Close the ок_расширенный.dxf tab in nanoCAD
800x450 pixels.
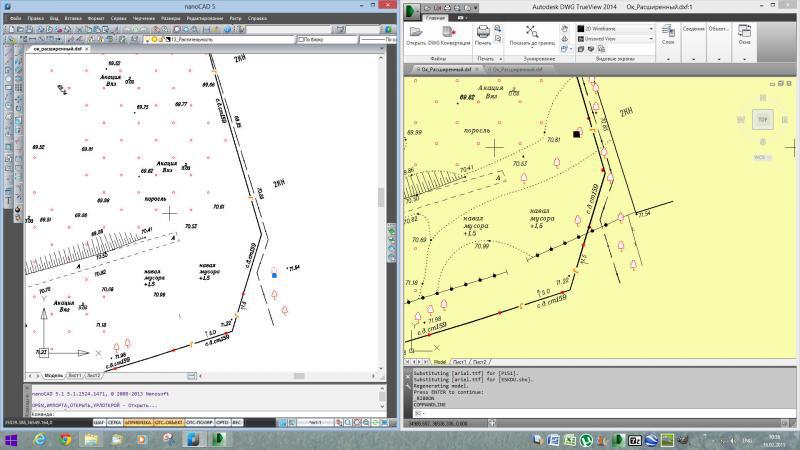tap(87, 49)
